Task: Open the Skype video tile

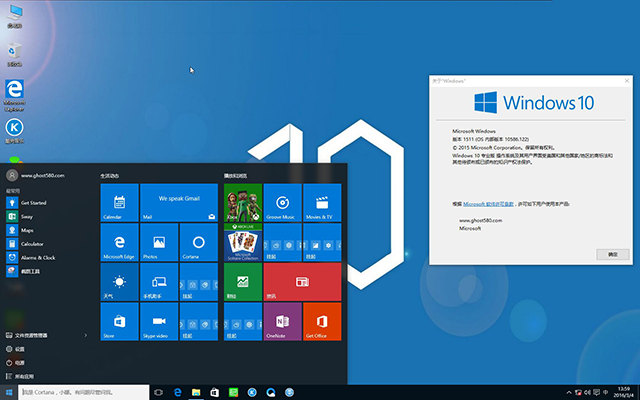Action: coord(158,322)
